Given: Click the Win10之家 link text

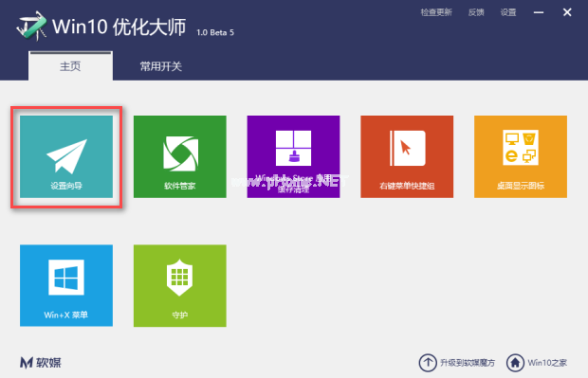Looking at the screenshot, I should tap(547, 363).
